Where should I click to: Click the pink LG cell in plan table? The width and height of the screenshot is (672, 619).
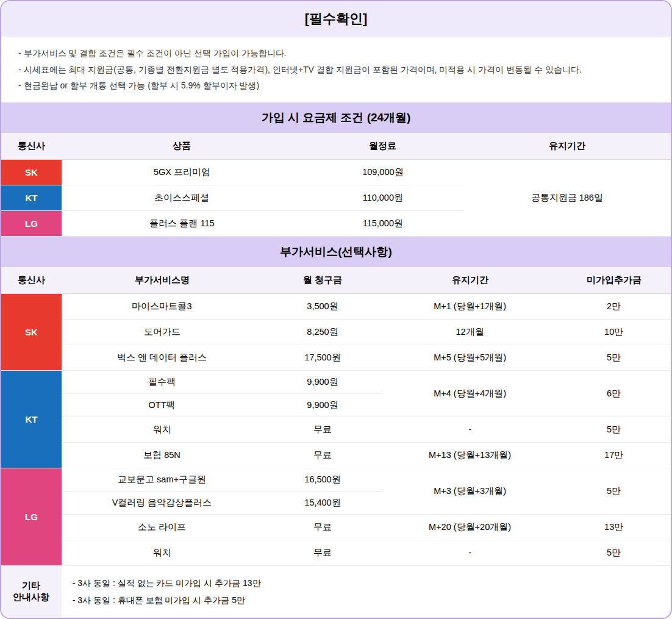tap(31, 223)
